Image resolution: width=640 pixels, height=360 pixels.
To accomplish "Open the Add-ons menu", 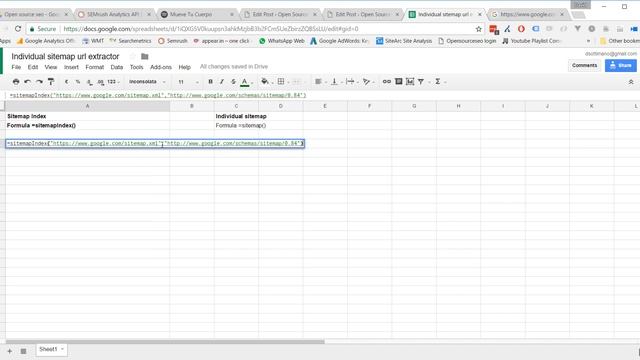I will (161, 67).
